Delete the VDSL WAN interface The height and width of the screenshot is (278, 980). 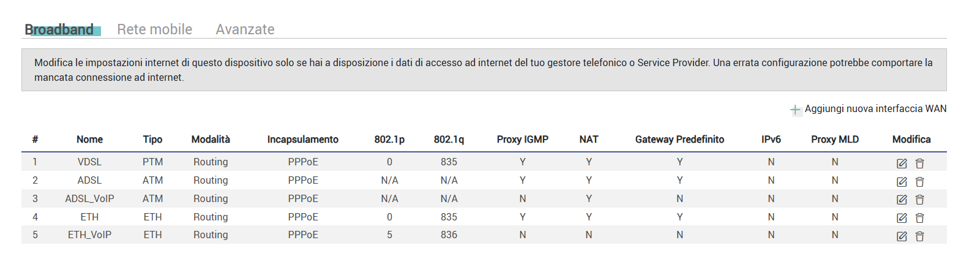pyautogui.click(x=919, y=163)
